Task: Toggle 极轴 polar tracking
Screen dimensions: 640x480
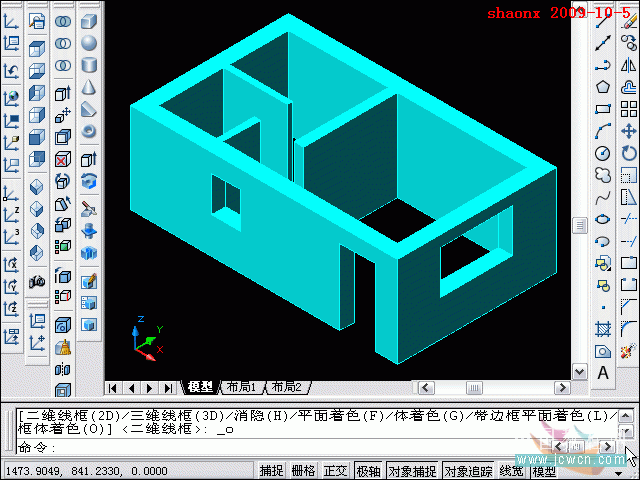Action: [369, 471]
